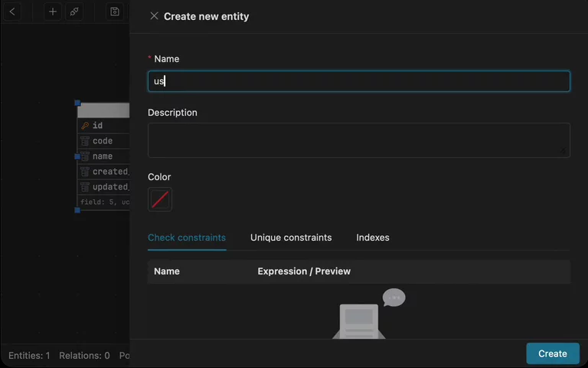Click the back arrow toolbar icon
Image resolution: width=588 pixels, height=368 pixels.
12,11
